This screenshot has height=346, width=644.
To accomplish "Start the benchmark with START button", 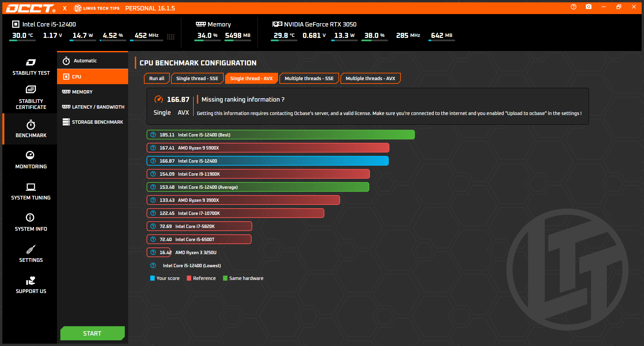I will coord(93,333).
